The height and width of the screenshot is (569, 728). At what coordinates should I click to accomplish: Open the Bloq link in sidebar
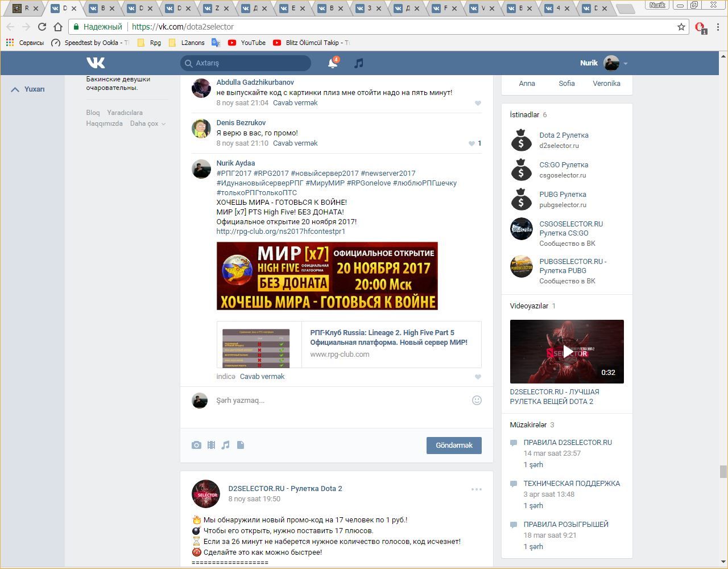93,113
